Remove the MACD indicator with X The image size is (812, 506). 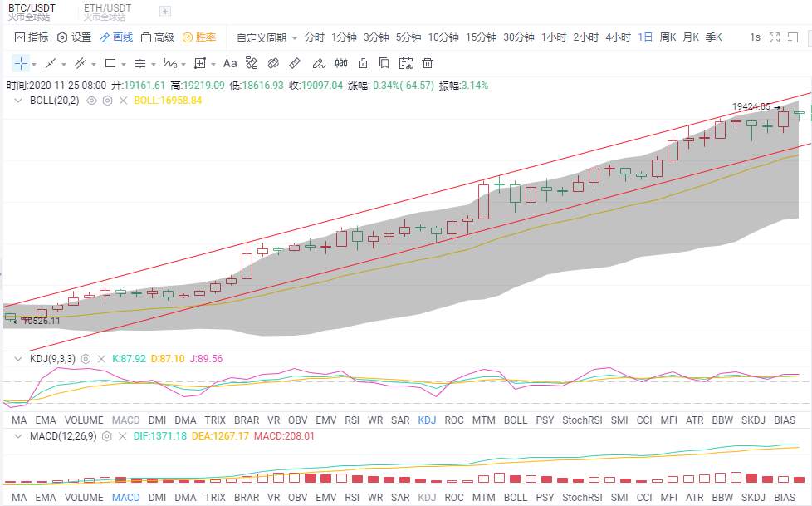tap(123, 436)
